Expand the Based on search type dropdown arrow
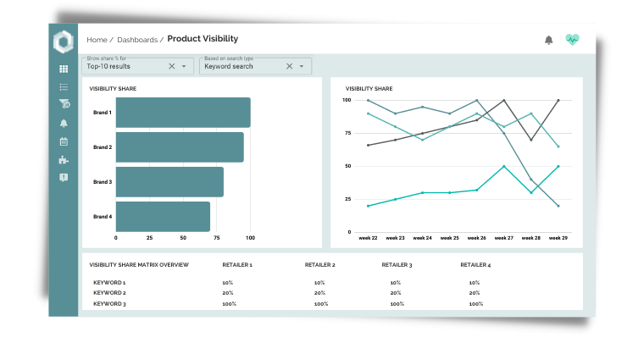Screen dimensions: 644x337 tap(302, 66)
